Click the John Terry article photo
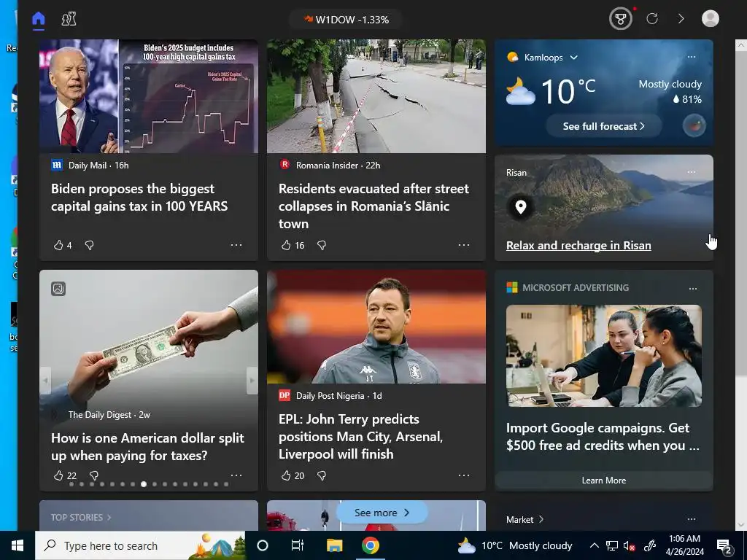 click(x=376, y=327)
